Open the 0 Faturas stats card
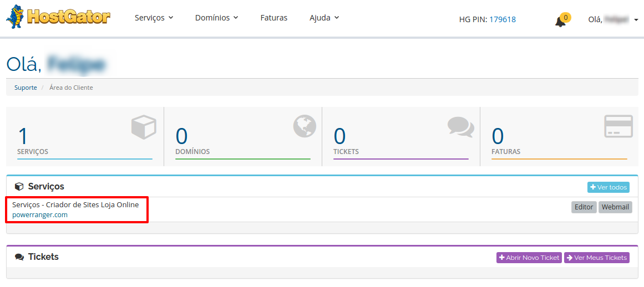 click(559, 136)
